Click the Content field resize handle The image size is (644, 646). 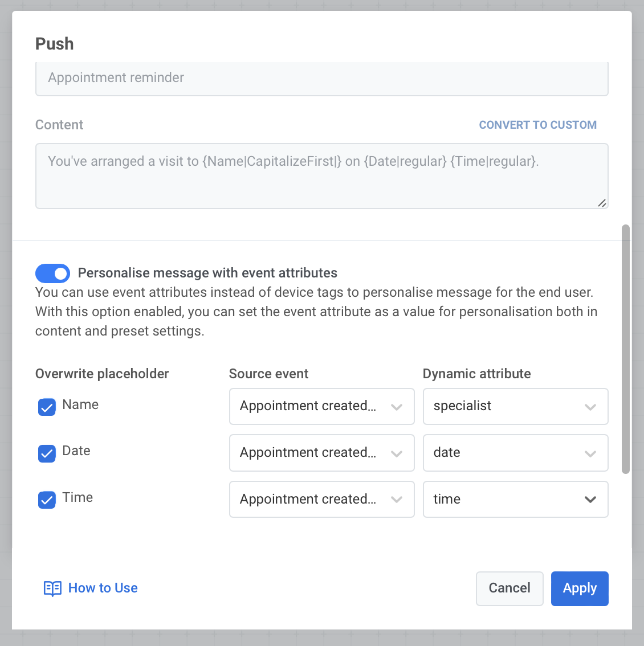[602, 203]
